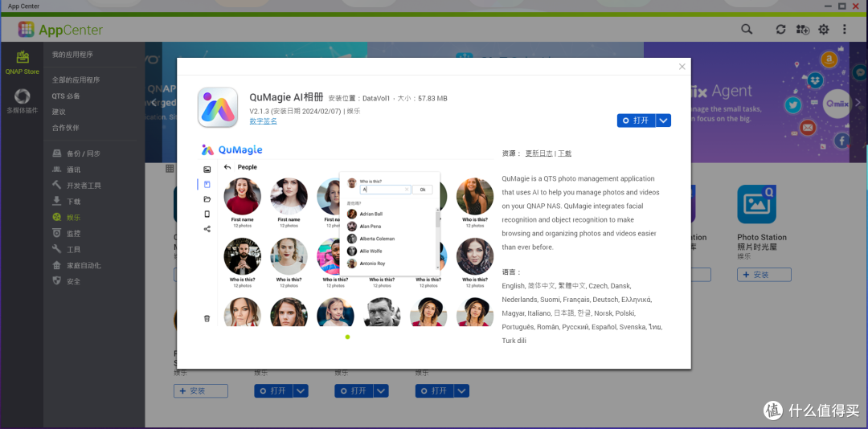Open 通讯 category
The image size is (868, 429).
coord(66,170)
